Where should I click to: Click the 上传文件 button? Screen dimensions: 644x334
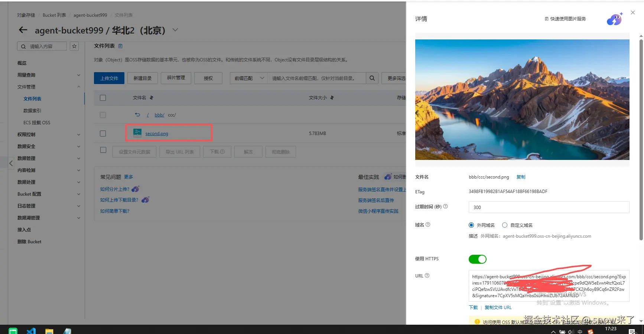[109, 78]
